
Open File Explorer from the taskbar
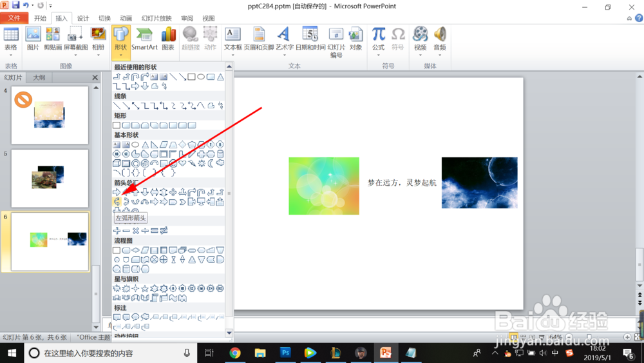[x=260, y=353]
